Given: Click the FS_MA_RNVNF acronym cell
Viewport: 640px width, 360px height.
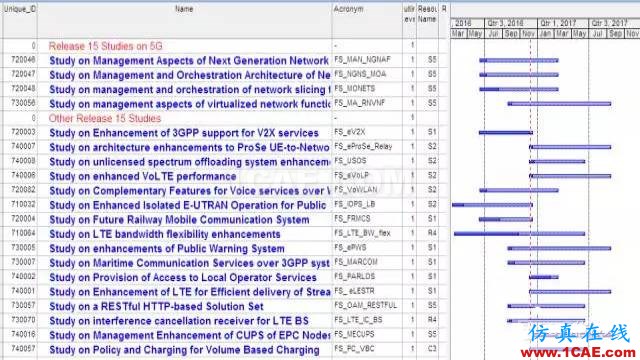Looking at the screenshot, I should [x=360, y=103].
